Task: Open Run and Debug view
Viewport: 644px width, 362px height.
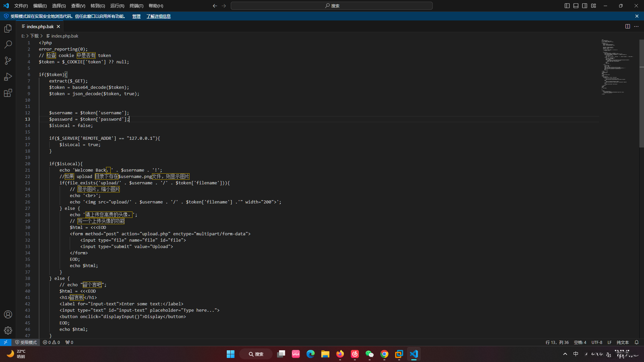Action: coord(8,77)
